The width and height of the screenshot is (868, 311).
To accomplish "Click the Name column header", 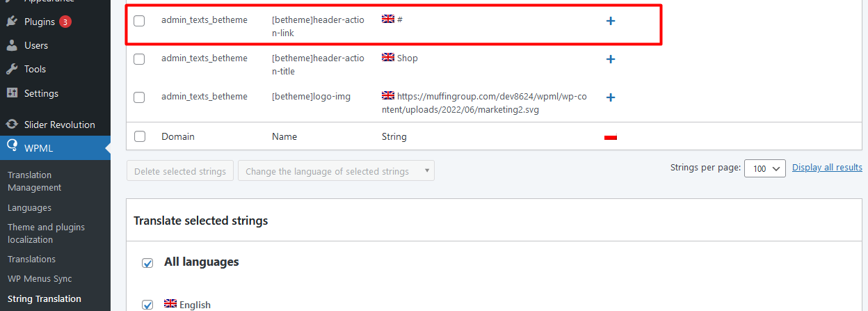I will click(284, 136).
